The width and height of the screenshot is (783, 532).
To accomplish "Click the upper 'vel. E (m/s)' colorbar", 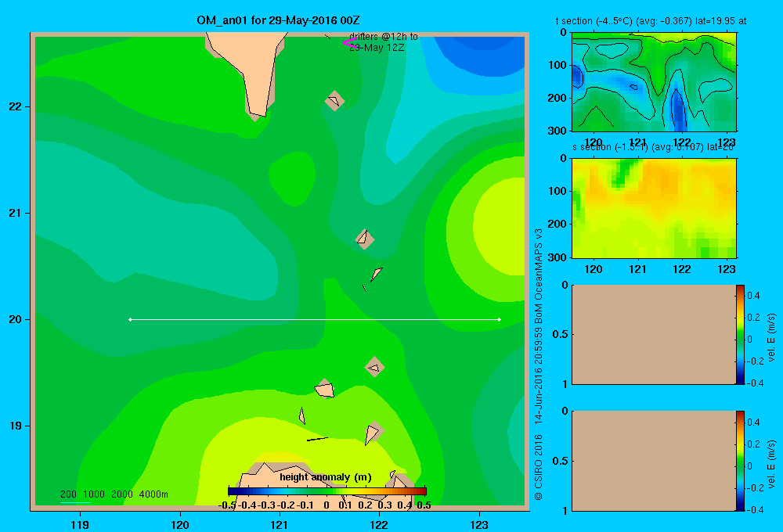I will (740, 335).
